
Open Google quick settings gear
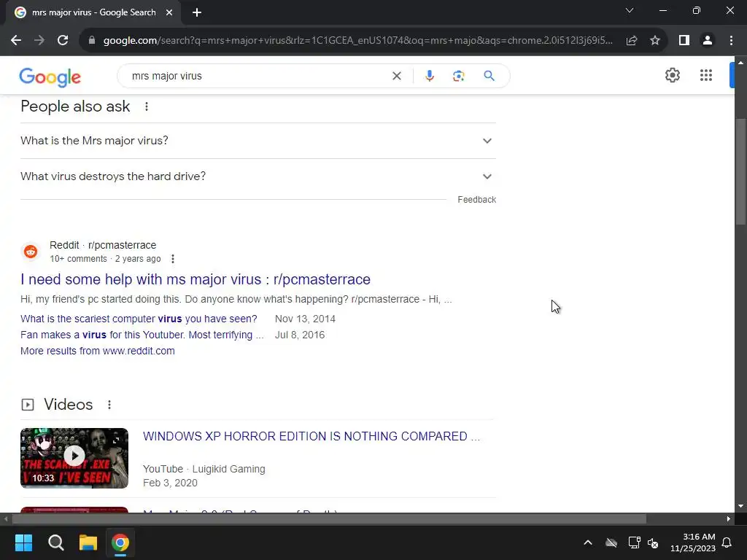click(672, 75)
